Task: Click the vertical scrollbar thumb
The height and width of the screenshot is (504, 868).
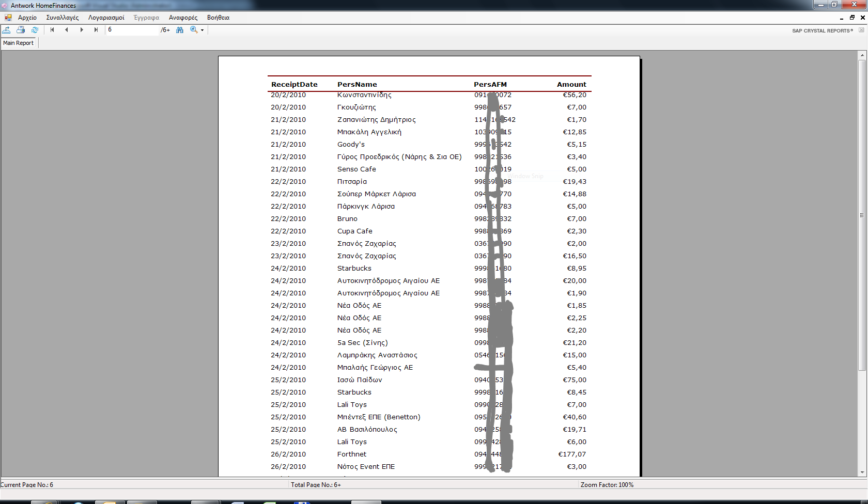Action: (x=862, y=215)
